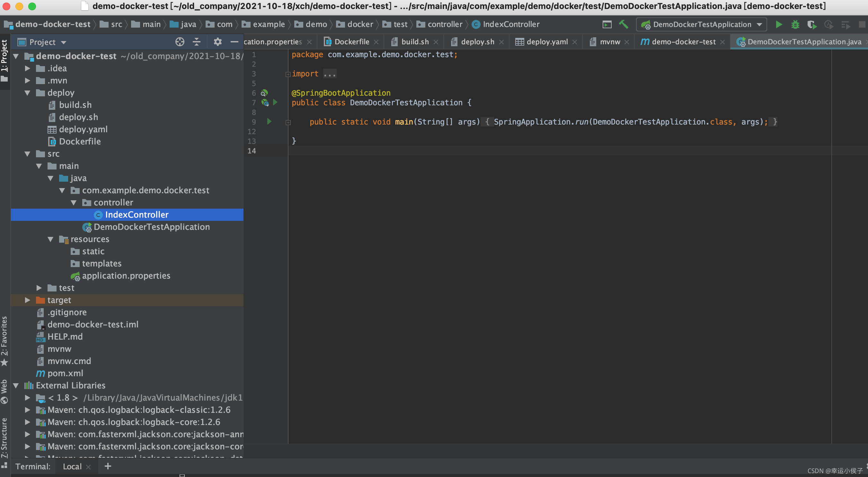
Task: Click Collapse All icon in Project panel
Action: [x=197, y=42]
